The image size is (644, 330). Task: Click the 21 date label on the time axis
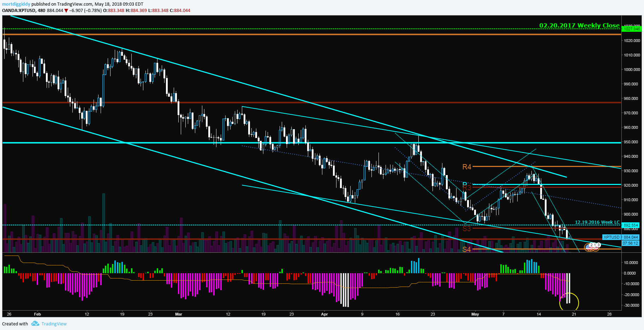pos(574,314)
